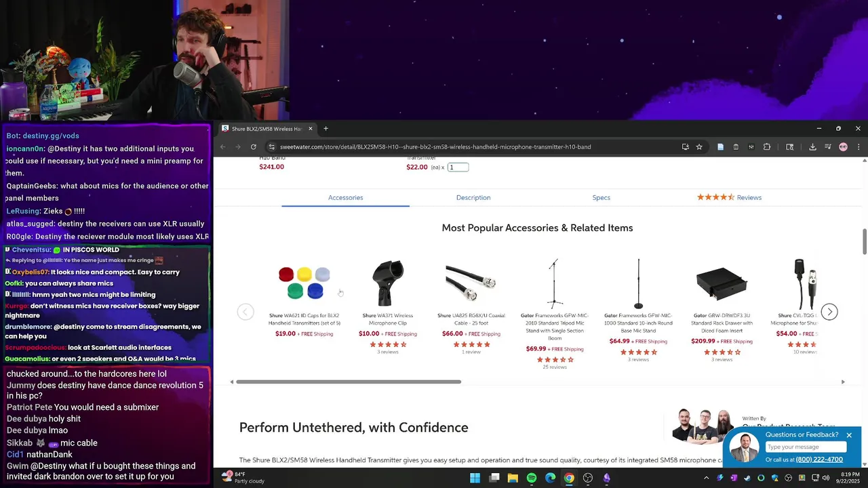Go to previous accessories with the left arrow

coord(245,312)
